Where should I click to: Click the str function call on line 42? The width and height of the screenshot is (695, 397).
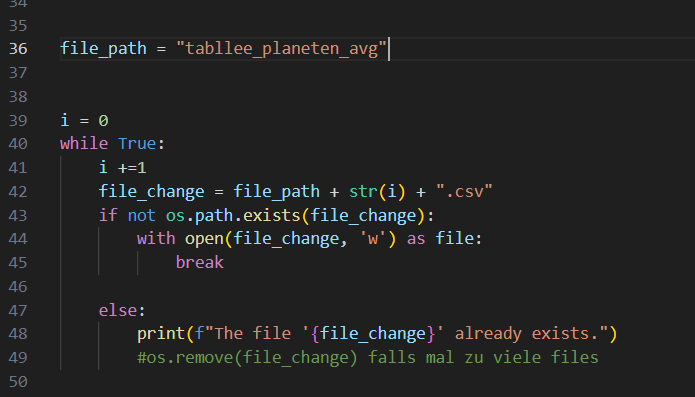click(x=363, y=191)
